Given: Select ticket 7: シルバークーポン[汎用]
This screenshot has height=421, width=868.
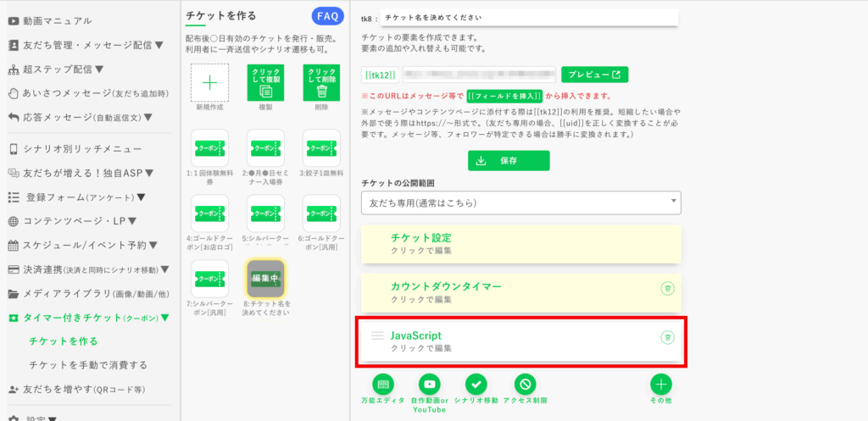Looking at the screenshot, I should coord(210,279).
